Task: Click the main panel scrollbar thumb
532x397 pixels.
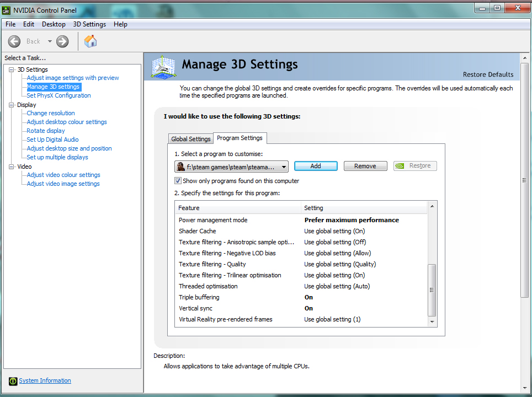Action: coord(524,180)
